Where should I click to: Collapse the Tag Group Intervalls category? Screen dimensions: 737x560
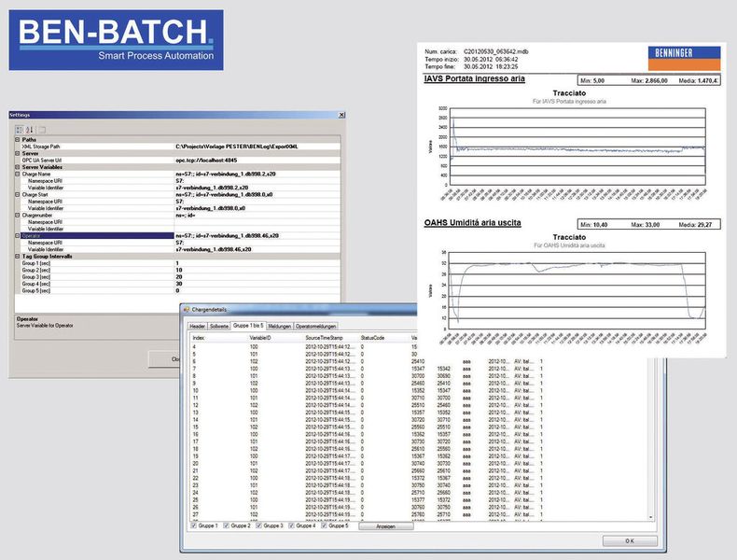18,257
